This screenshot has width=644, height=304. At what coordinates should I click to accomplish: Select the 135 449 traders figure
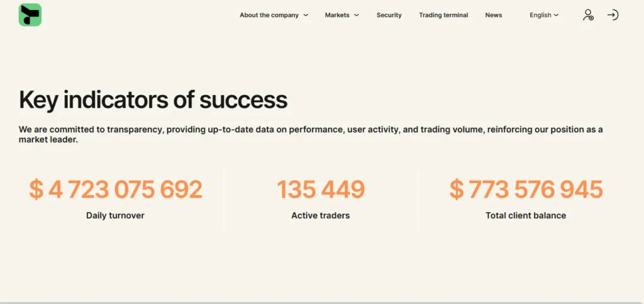[x=321, y=189]
